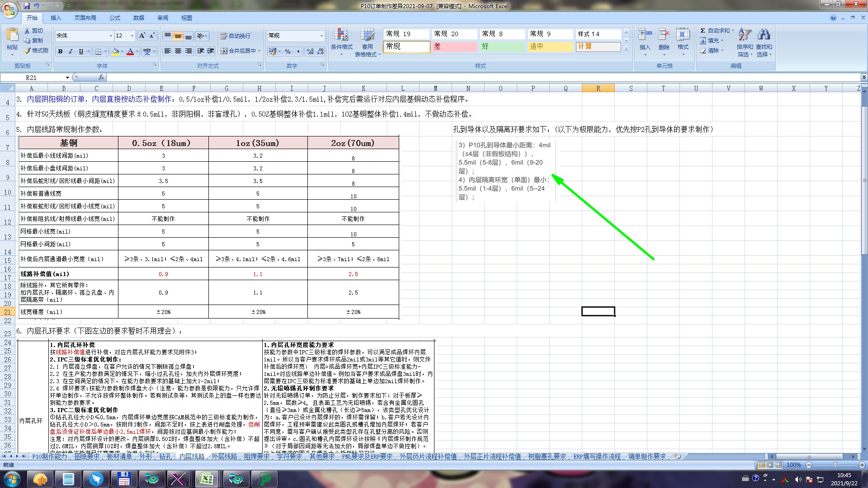This screenshot has height=488, width=868.
Task: Open the 外层线路 sheet tab
Action: click(224, 456)
